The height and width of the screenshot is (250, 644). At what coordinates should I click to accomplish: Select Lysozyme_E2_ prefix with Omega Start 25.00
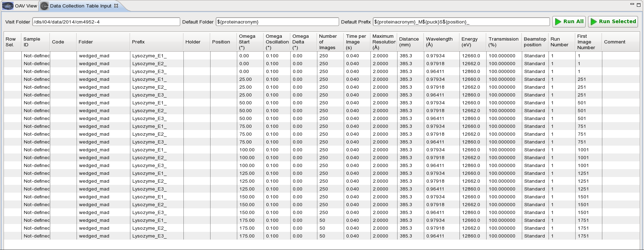click(x=149, y=87)
